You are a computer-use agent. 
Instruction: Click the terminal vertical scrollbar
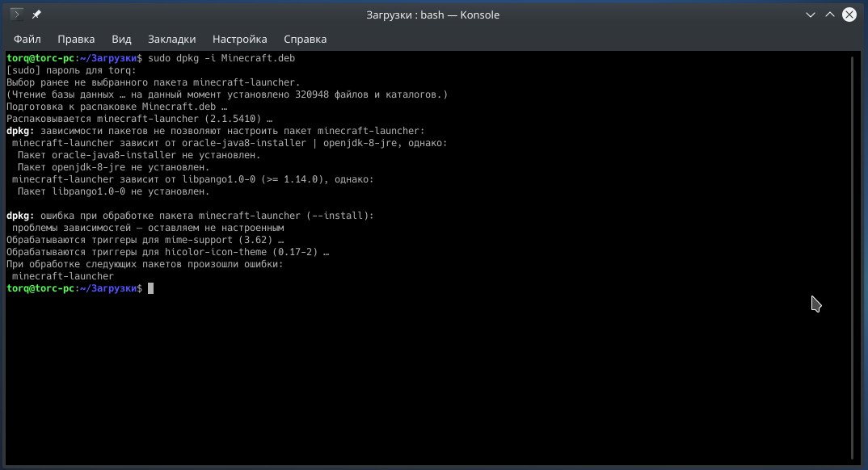[x=853, y=258]
